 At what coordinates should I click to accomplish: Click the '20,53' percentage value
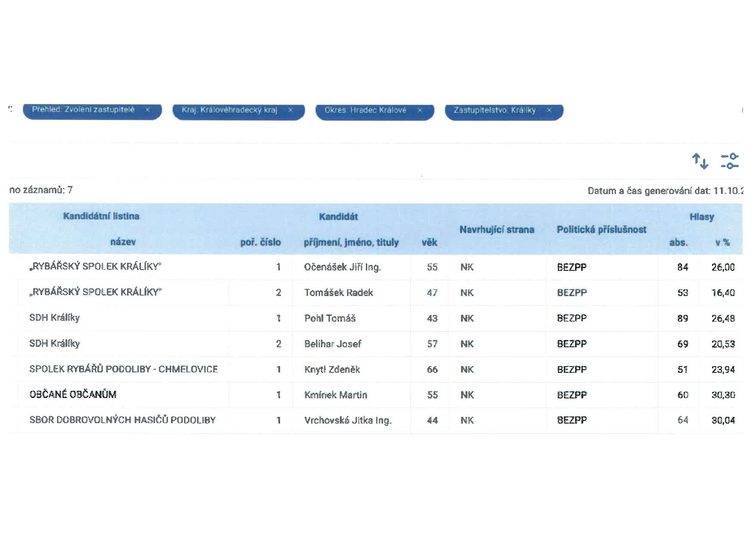723,344
